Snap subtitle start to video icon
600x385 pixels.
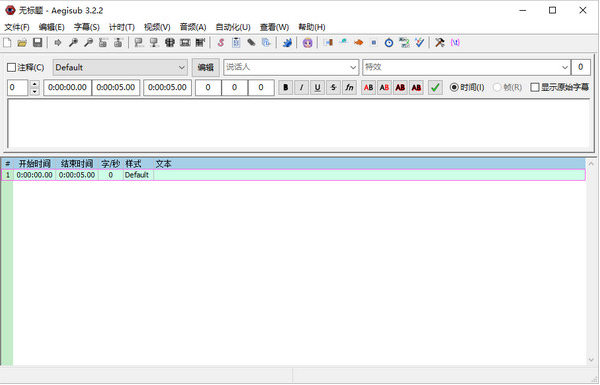(x=139, y=42)
